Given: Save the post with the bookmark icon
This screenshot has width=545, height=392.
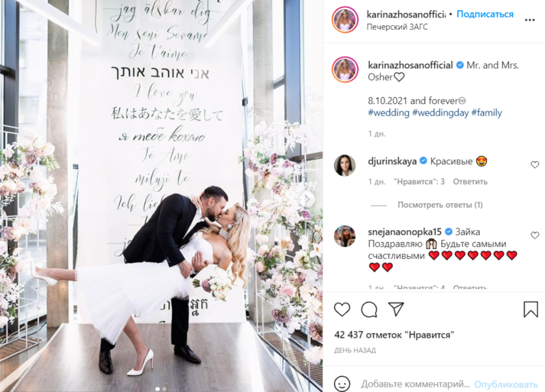Looking at the screenshot, I should click(530, 309).
